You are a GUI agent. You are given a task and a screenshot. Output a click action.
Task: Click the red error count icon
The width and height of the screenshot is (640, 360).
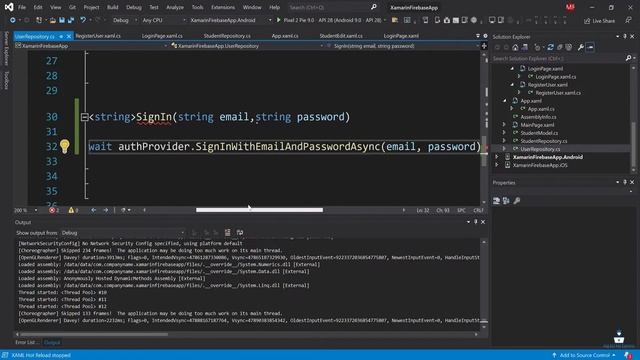[52, 210]
